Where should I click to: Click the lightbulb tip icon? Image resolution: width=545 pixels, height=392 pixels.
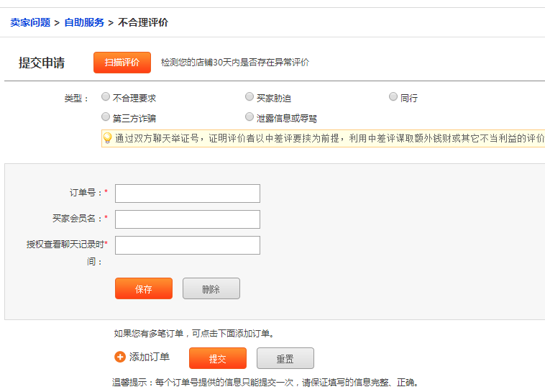pos(108,137)
